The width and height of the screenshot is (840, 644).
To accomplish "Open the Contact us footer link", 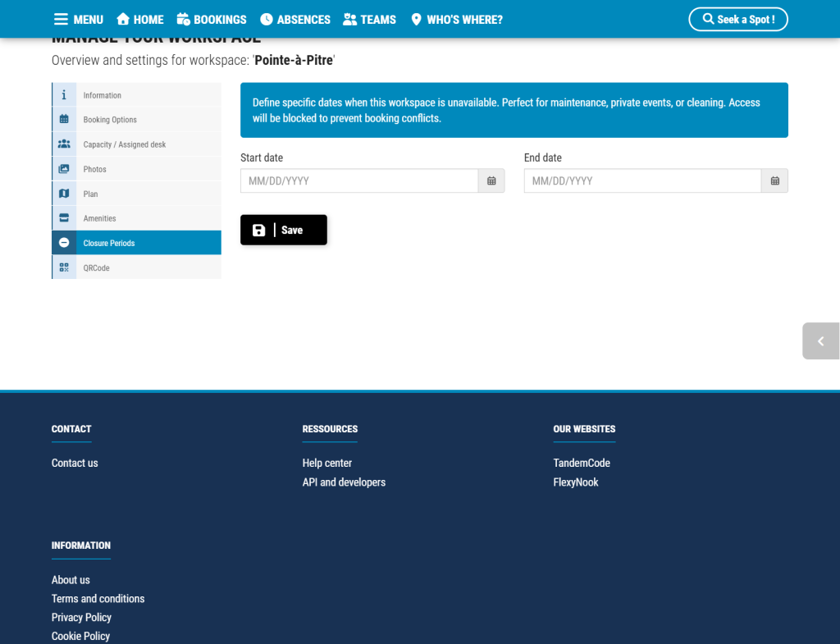I will pos(75,463).
